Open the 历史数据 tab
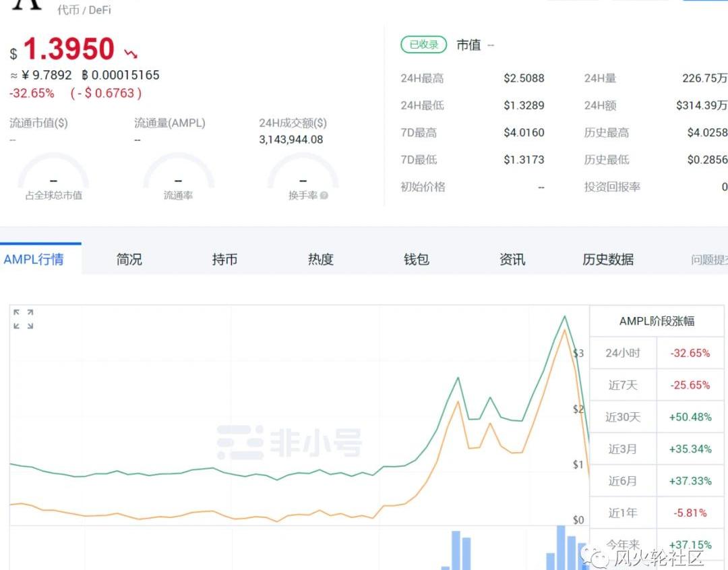Image resolution: width=728 pixels, height=570 pixels. pos(608,259)
